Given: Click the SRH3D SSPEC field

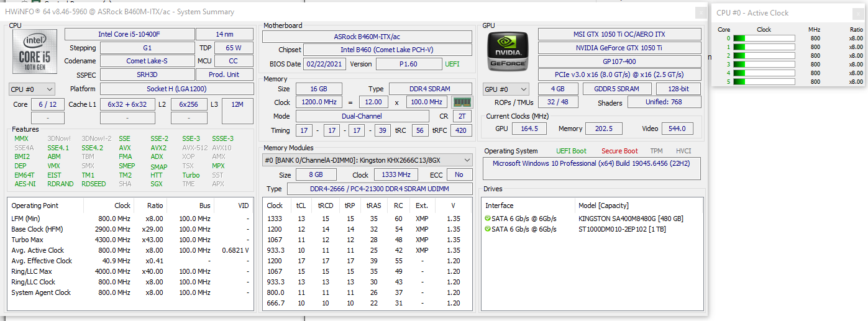Looking at the screenshot, I should coord(147,75).
